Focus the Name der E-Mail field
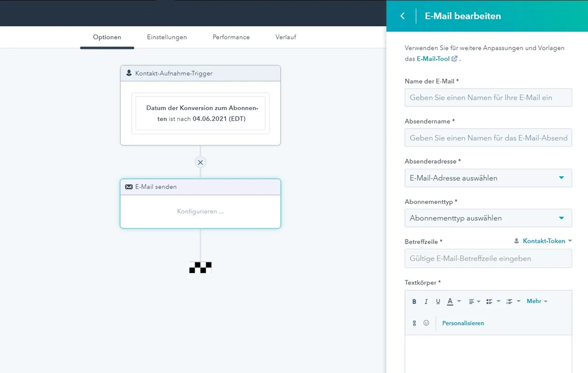This screenshot has height=373, width=588. click(x=488, y=98)
